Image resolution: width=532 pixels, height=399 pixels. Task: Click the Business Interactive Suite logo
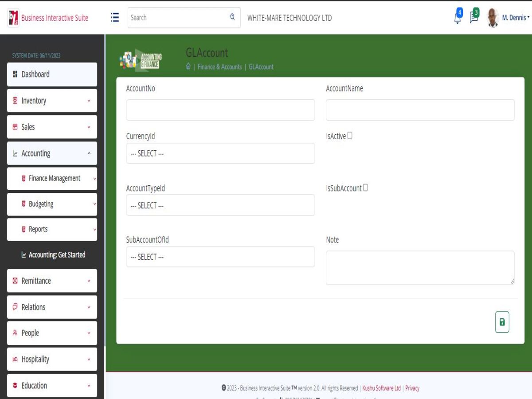pyautogui.click(x=13, y=18)
